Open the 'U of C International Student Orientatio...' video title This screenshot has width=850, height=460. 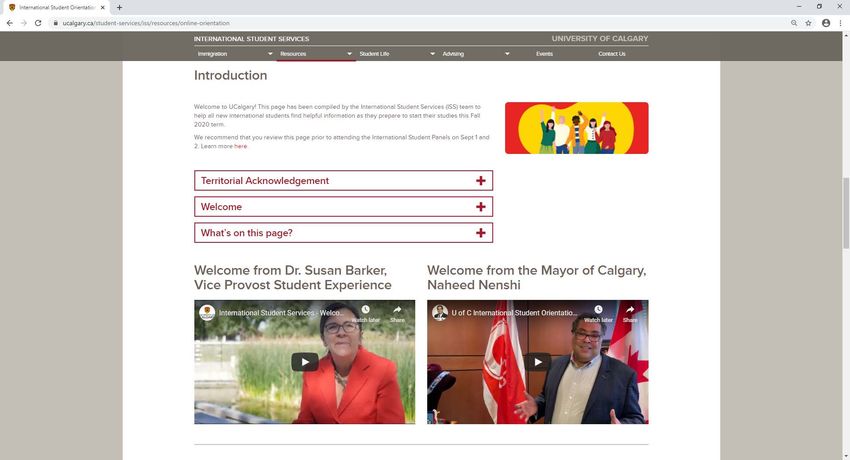click(514, 313)
